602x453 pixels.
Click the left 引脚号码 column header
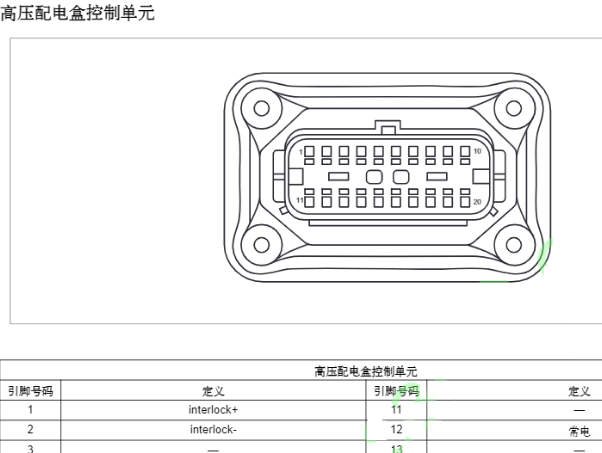coord(30,391)
